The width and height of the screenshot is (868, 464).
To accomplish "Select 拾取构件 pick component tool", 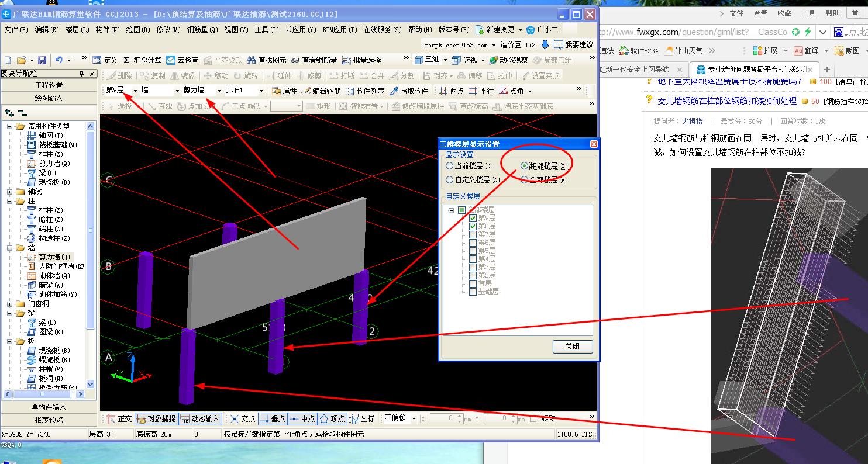I will (x=409, y=91).
